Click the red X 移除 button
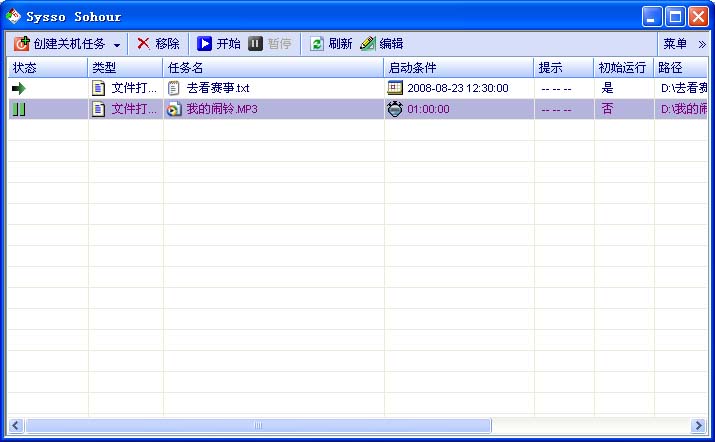The height and width of the screenshot is (442, 715). coord(158,44)
